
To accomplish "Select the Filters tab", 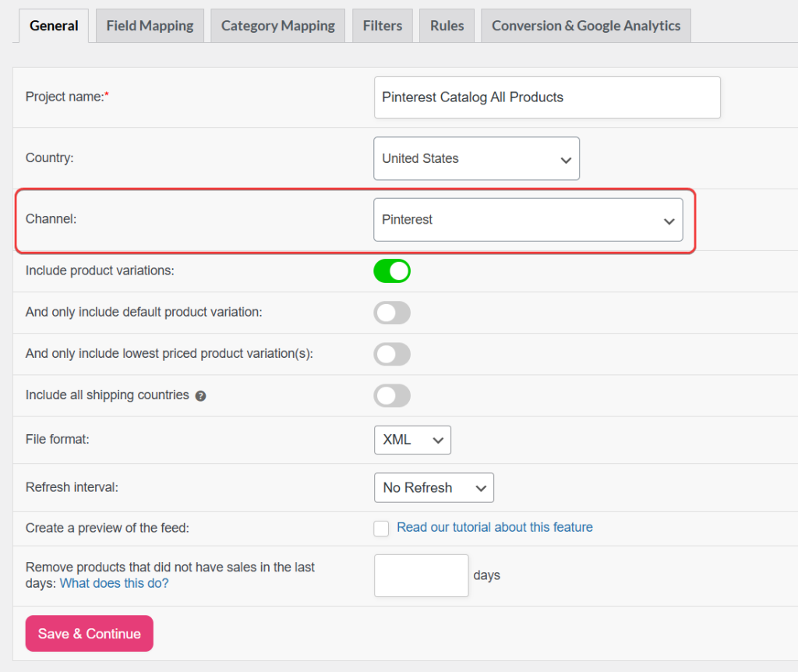I will click(x=382, y=25).
